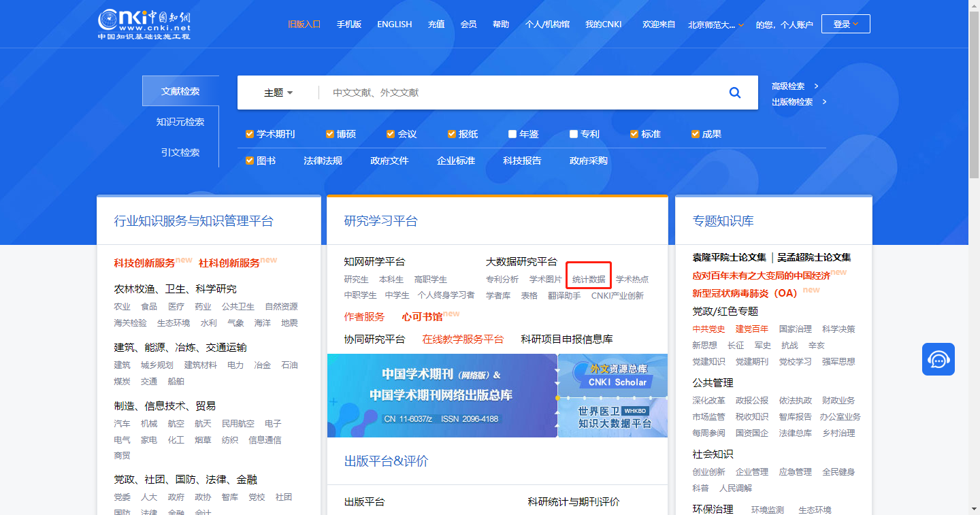The image size is (980, 515).
Task: Open 应对百年未有之大变局的中国经济 link
Action: [x=762, y=276]
